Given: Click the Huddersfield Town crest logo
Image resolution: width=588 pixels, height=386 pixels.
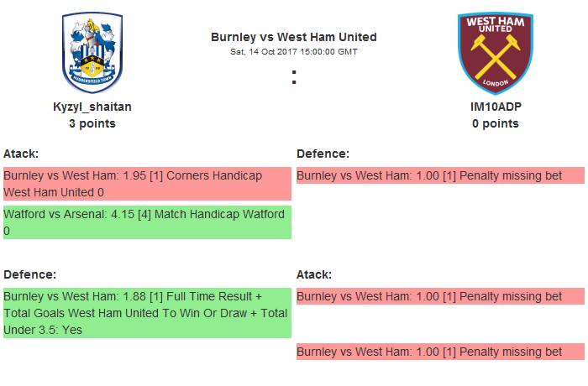Looking at the screenshot, I should tap(92, 52).
